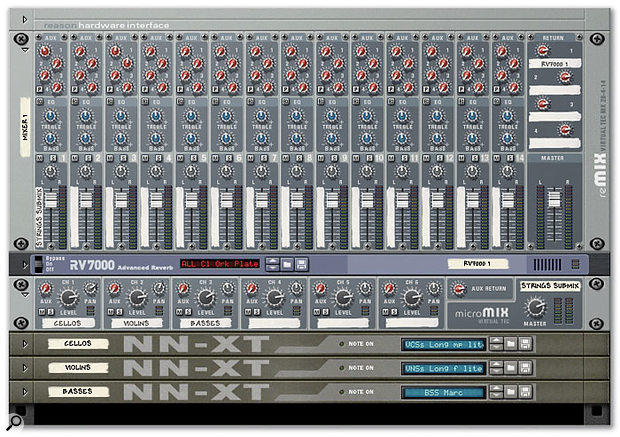Viewport: 620px width, 437px height.
Task: Expand the Violins NN-XT sampler
Action: click(x=25, y=368)
